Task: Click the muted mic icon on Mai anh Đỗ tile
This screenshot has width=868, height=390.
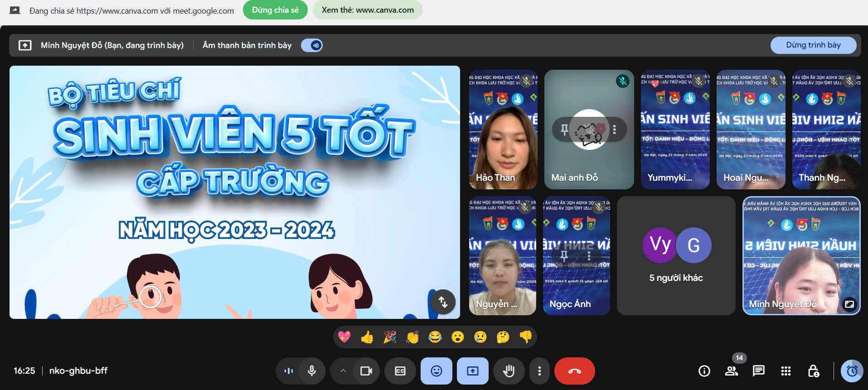Action: (x=623, y=81)
